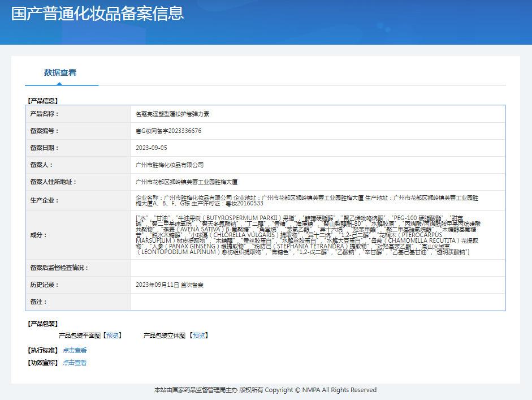The image size is (532, 400).
Task: Click the 备案编号： row label
Action: pos(45,131)
